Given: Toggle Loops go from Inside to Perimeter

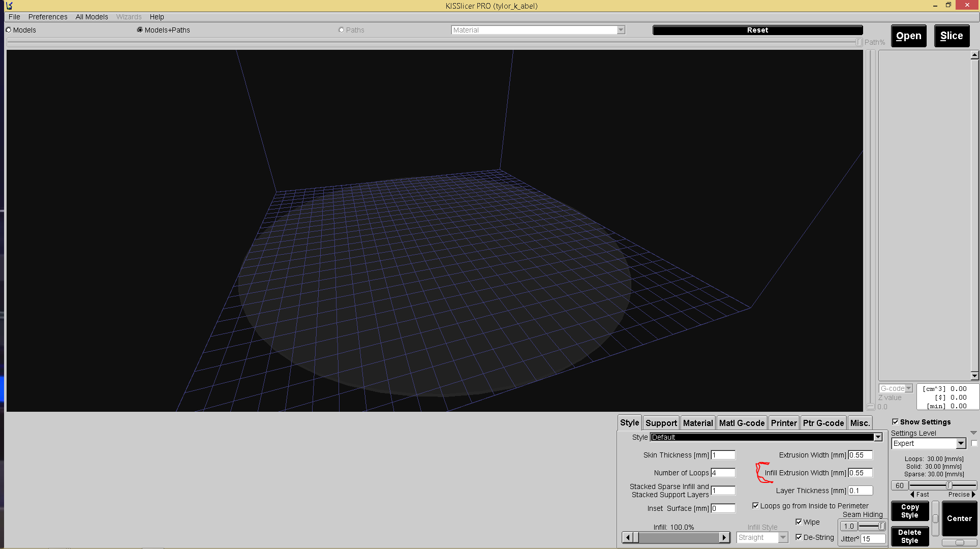Looking at the screenshot, I should point(755,506).
